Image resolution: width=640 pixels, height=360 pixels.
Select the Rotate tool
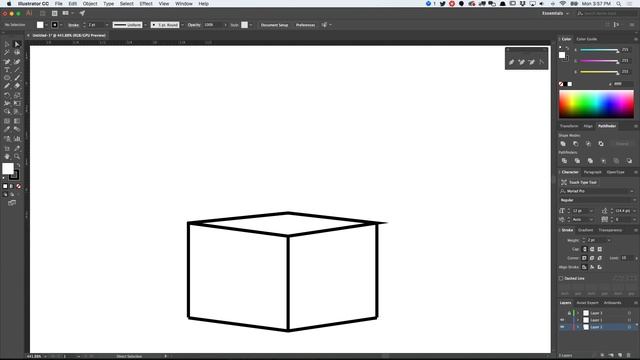(x=7, y=95)
